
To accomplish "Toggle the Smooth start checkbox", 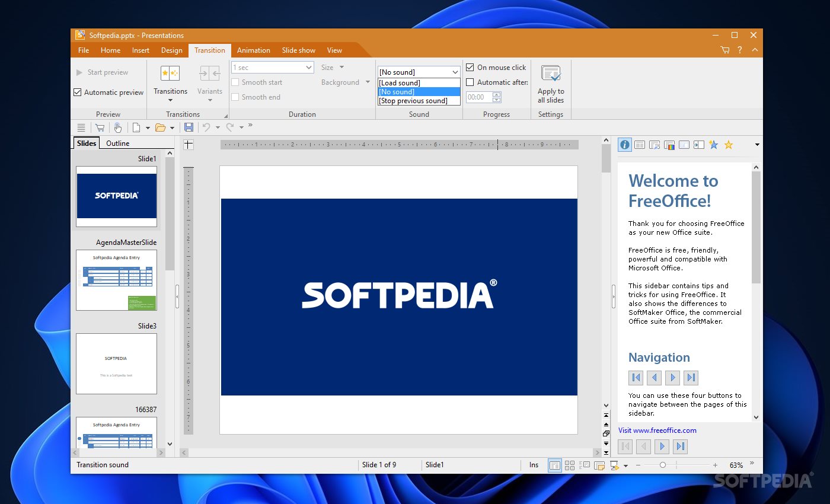I will click(x=235, y=82).
